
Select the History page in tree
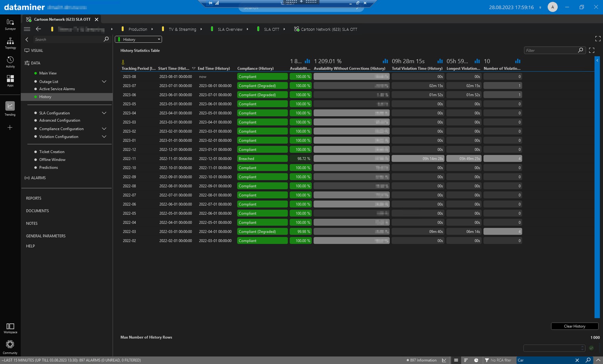[67, 97]
